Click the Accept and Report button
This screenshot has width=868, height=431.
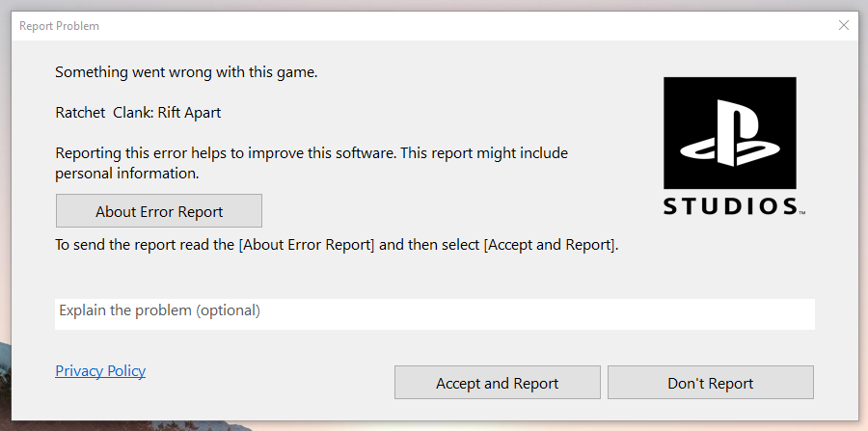pos(497,383)
